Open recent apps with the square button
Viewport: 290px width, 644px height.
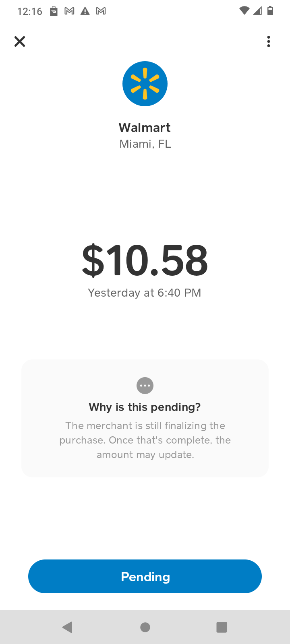(x=222, y=627)
